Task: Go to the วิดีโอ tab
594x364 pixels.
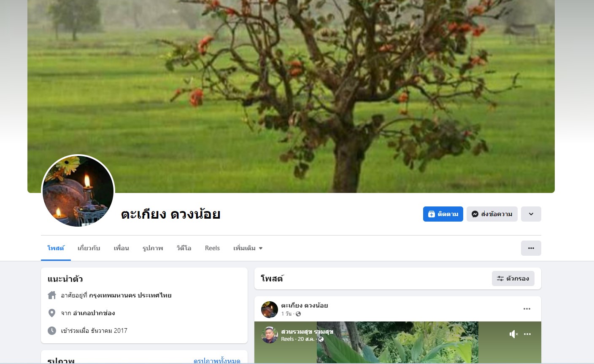Action: click(x=184, y=248)
